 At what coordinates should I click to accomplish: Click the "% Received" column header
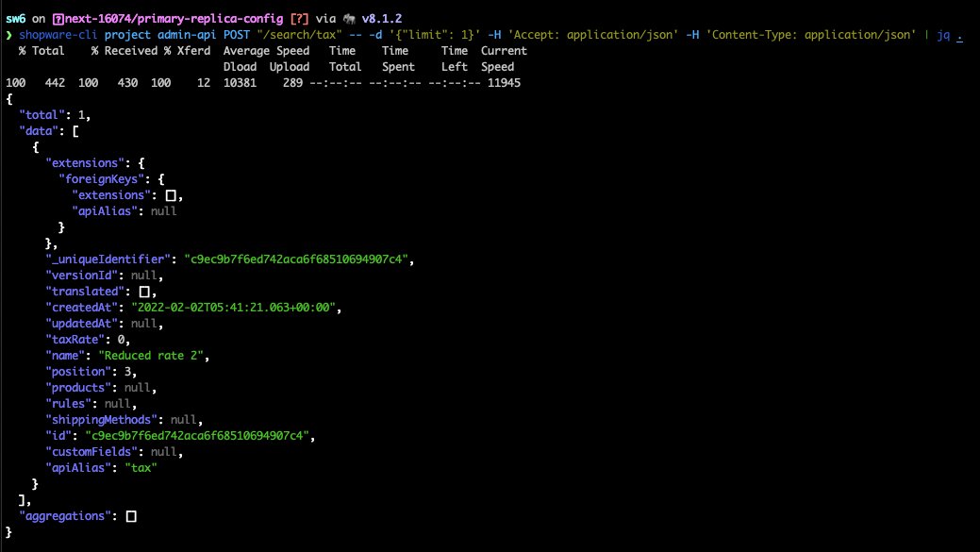click(125, 51)
